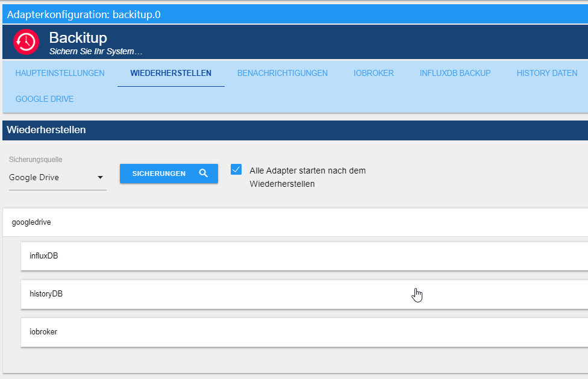Expand the historyDB backup entry
Image resolution: width=588 pixels, height=379 pixels.
[x=304, y=294]
